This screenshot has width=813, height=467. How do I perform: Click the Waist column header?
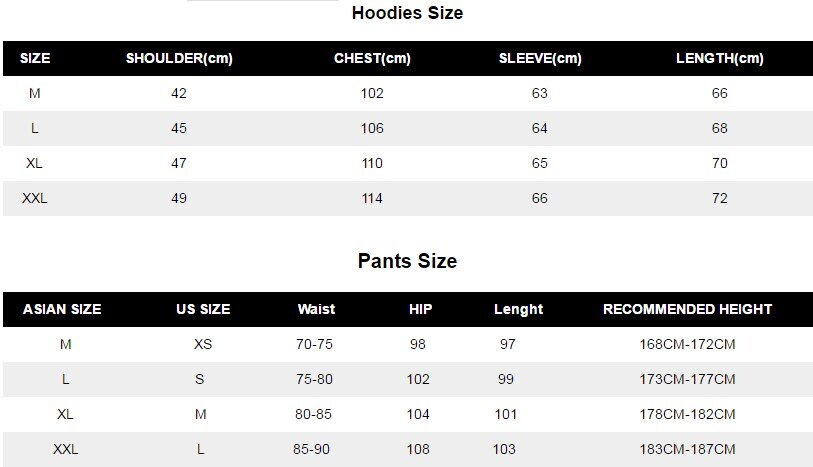coord(316,309)
